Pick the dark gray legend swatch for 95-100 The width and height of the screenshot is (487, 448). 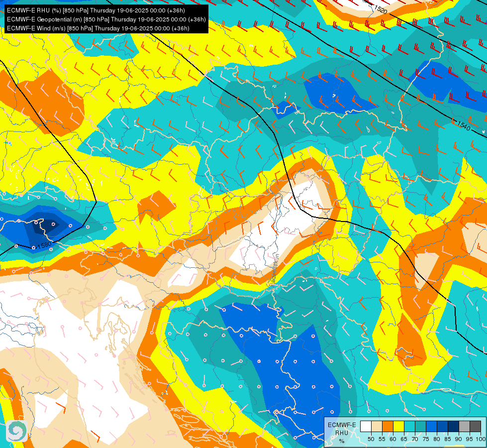[475, 426]
